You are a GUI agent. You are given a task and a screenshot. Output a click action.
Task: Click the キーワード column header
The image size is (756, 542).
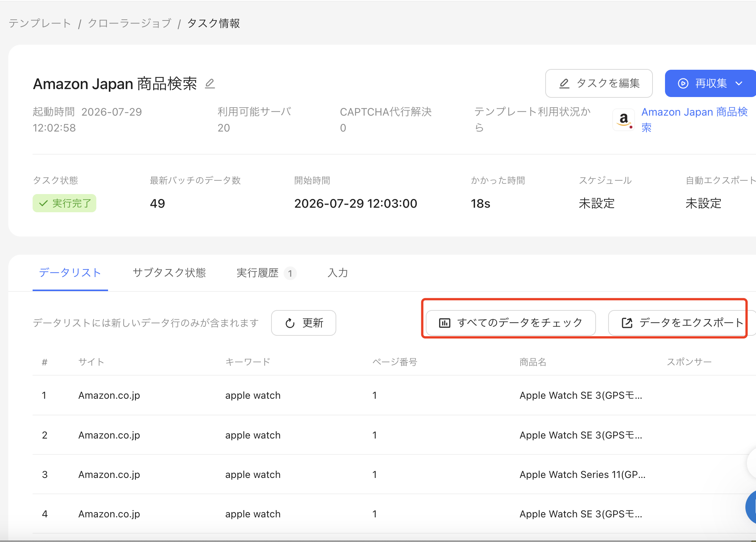click(x=248, y=362)
